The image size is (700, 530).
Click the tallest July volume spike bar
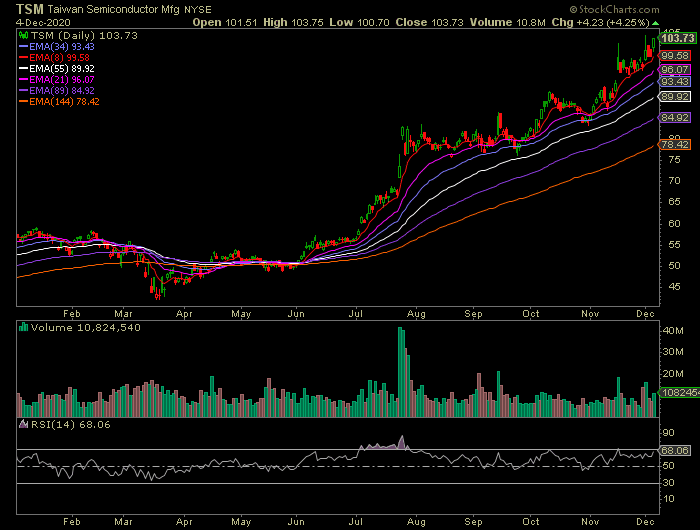tap(400, 372)
